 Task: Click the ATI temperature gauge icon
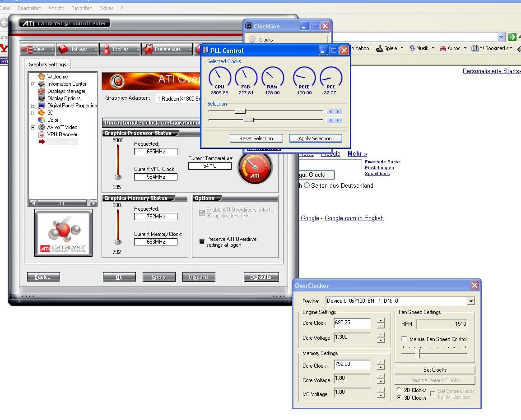255,169
